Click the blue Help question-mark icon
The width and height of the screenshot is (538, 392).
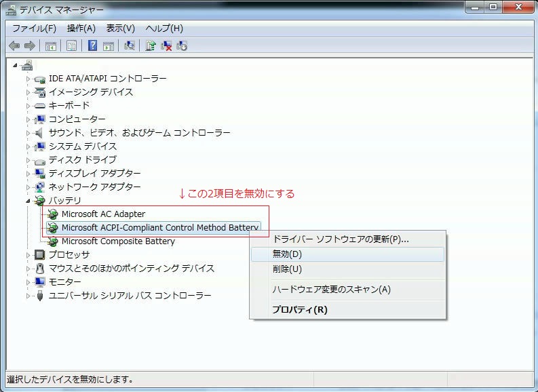coord(93,45)
